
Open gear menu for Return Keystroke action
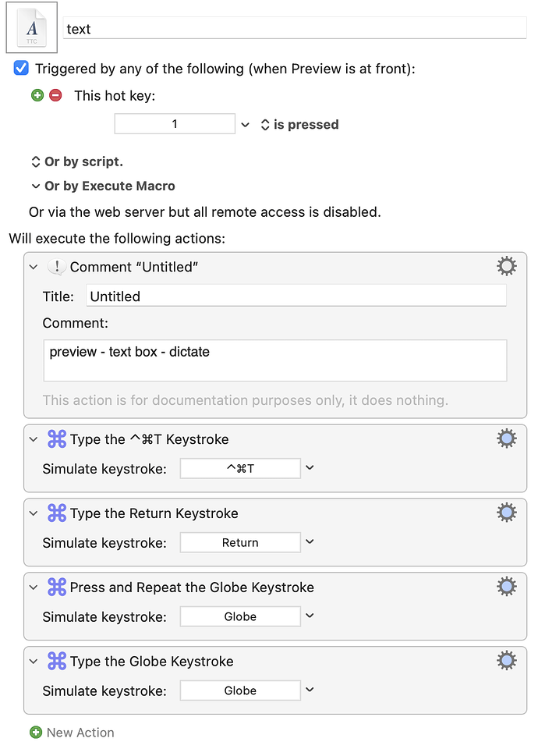click(x=507, y=513)
